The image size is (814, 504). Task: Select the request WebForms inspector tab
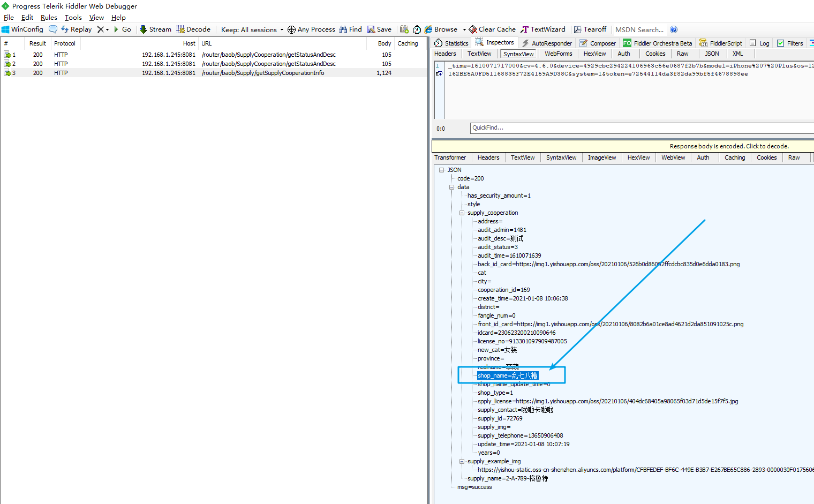pyautogui.click(x=559, y=54)
